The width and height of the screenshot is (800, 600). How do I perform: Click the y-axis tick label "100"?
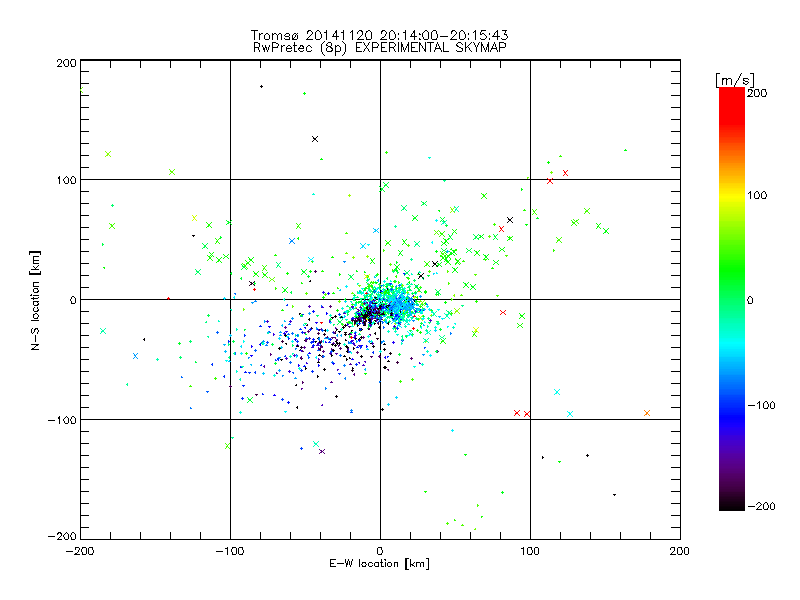[x=66, y=180]
